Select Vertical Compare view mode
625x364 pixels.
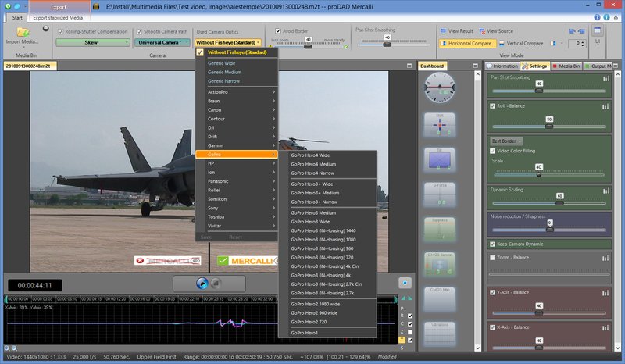pyautogui.click(x=521, y=43)
